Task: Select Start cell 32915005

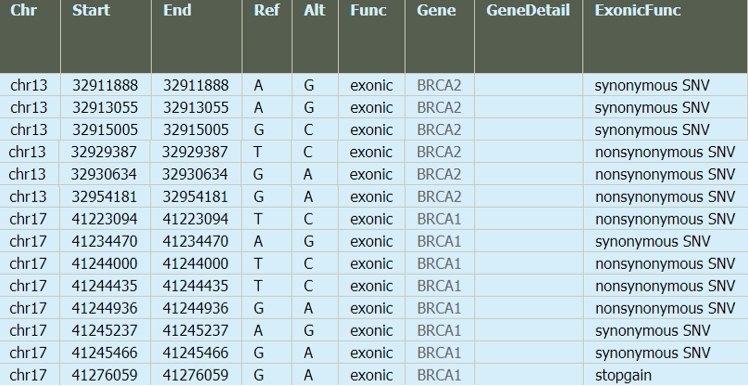Action: click(x=105, y=130)
